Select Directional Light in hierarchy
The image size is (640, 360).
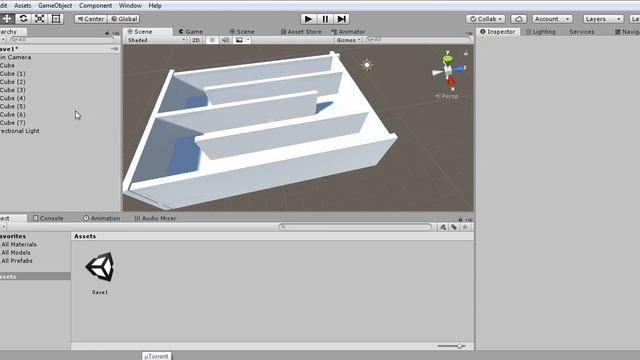20,131
